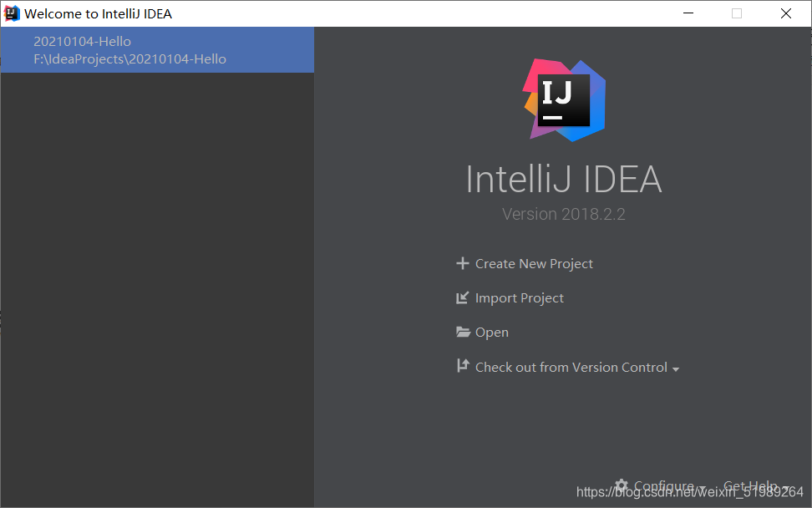Select Create New Project
Image resolution: width=812 pixels, height=508 pixels.
[x=534, y=263]
